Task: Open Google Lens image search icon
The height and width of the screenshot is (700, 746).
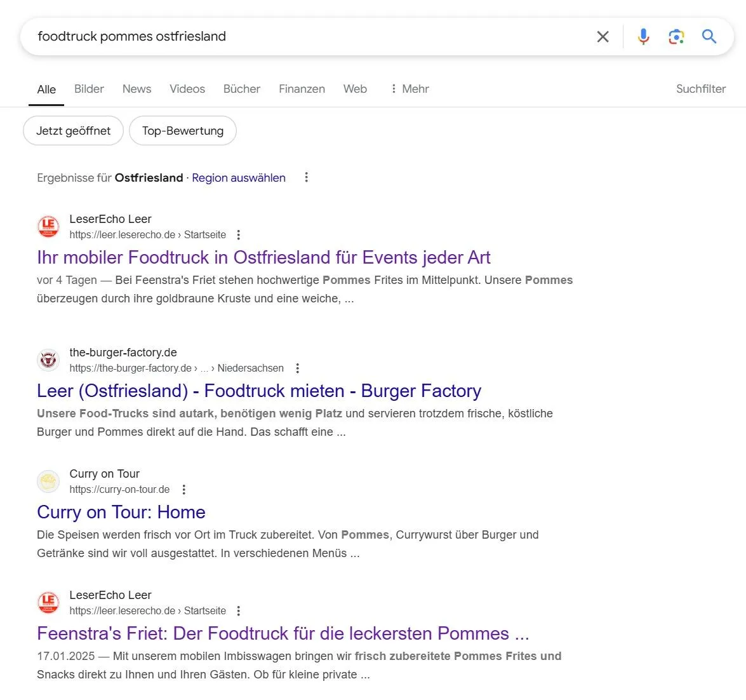Action: coord(676,37)
